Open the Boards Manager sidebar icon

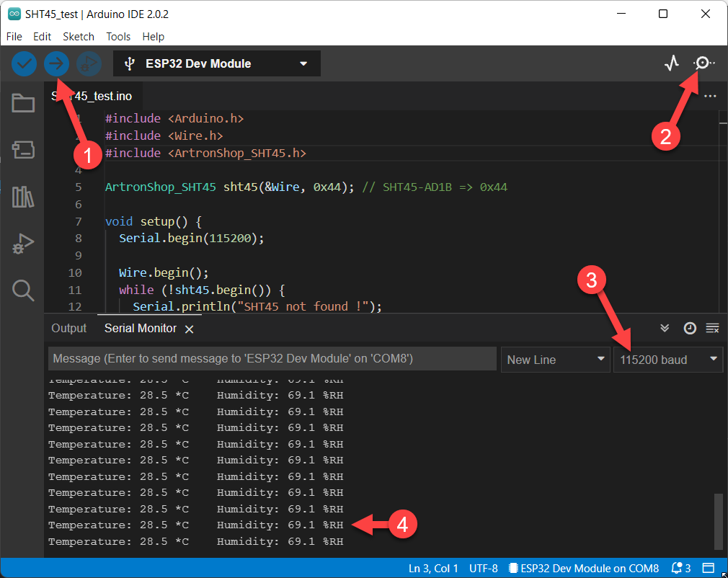(23, 150)
